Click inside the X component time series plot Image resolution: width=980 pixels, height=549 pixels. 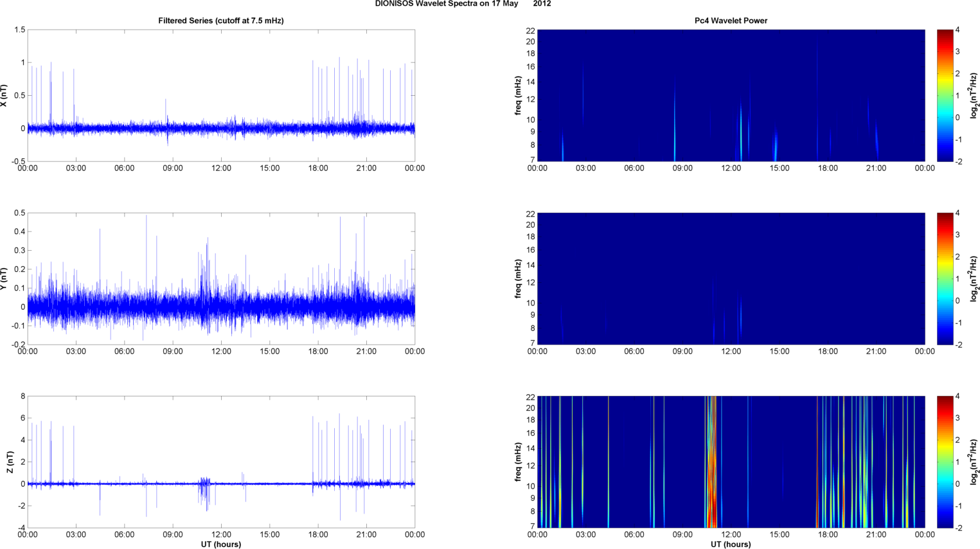(x=220, y=95)
